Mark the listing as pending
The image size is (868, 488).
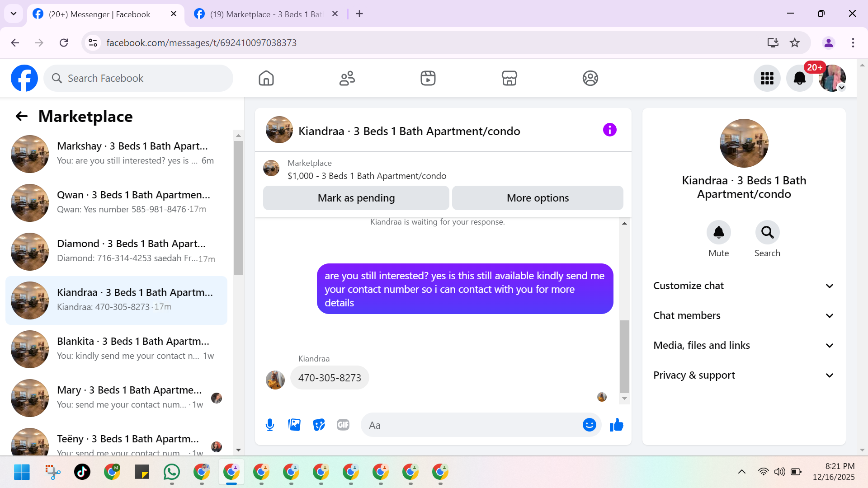[356, 198]
